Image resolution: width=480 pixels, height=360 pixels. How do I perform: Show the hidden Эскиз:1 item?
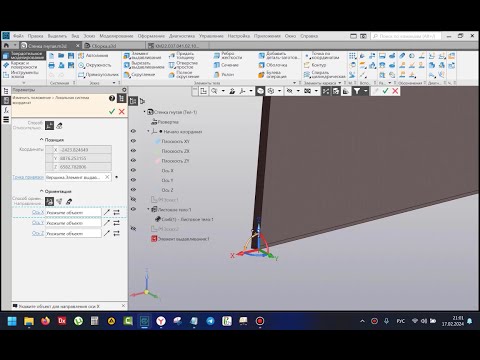coord(133,199)
